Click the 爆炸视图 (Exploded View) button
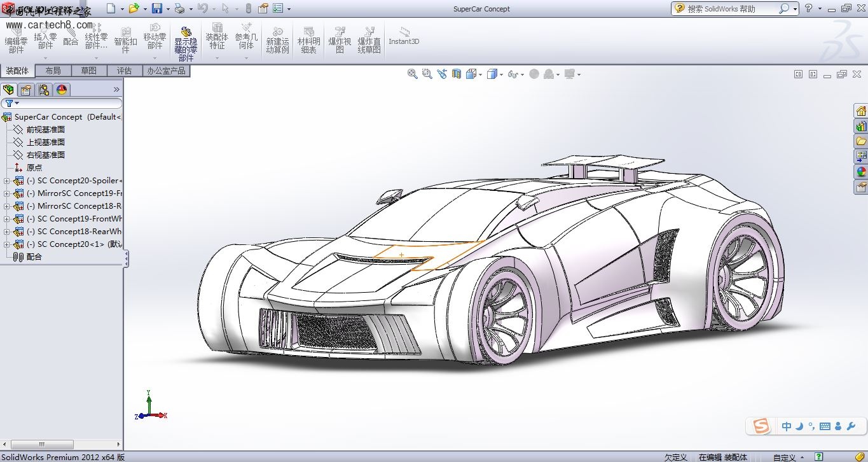 (340, 39)
